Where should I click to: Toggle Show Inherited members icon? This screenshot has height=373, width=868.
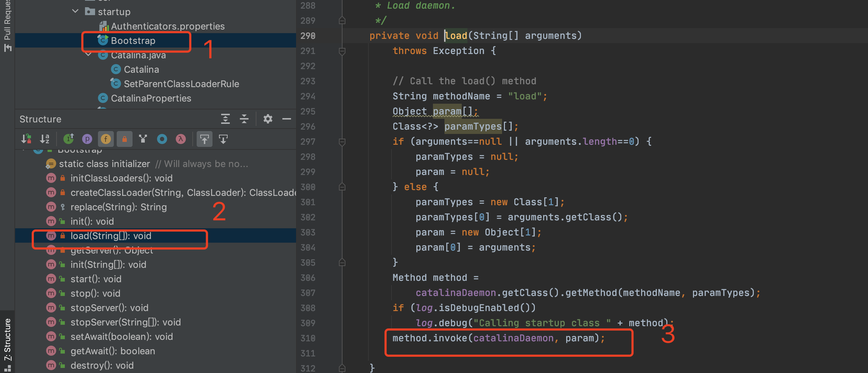pos(68,139)
